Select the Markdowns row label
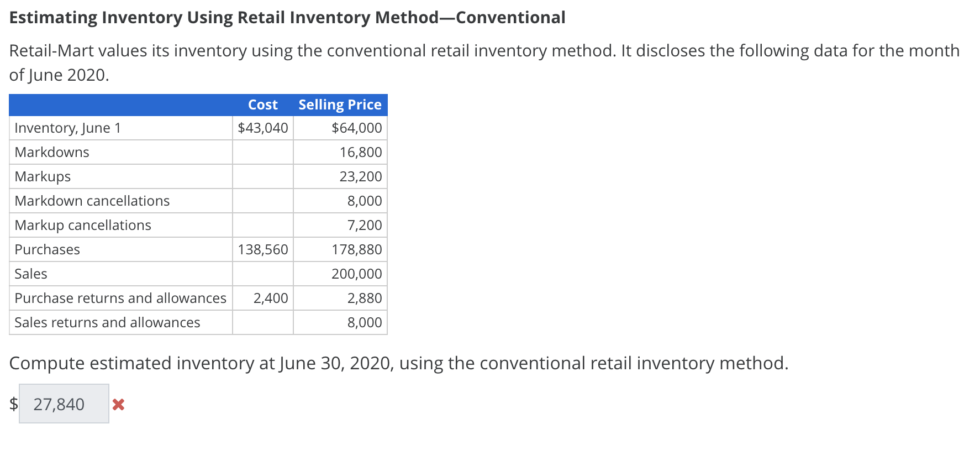 click(51, 152)
